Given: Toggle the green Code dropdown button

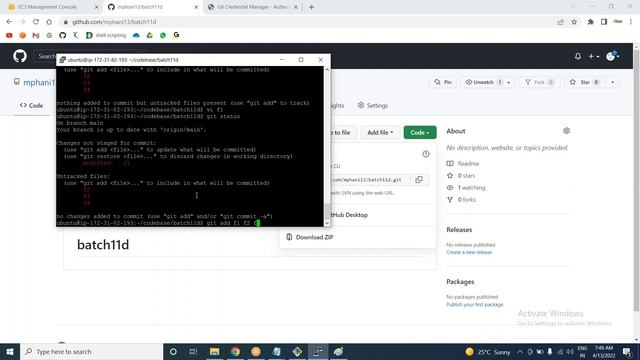Looking at the screenshot, I should (420, 132).
